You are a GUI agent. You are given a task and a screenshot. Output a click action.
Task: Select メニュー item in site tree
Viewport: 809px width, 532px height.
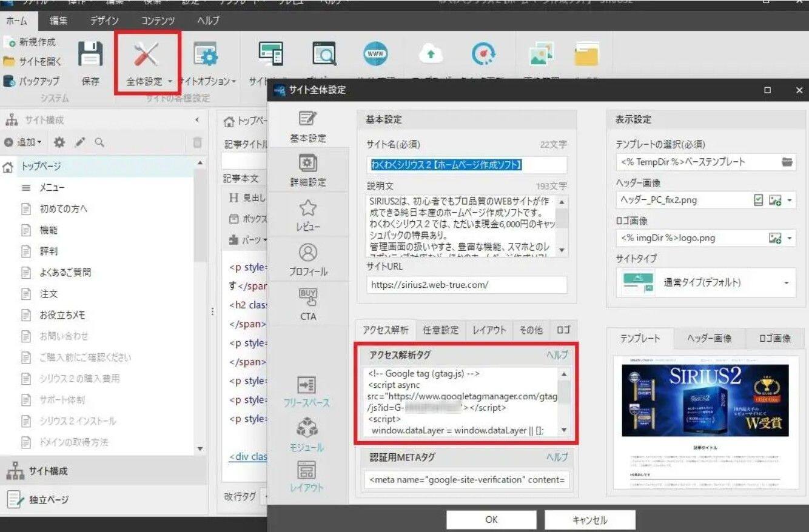[x=52, y=187]
